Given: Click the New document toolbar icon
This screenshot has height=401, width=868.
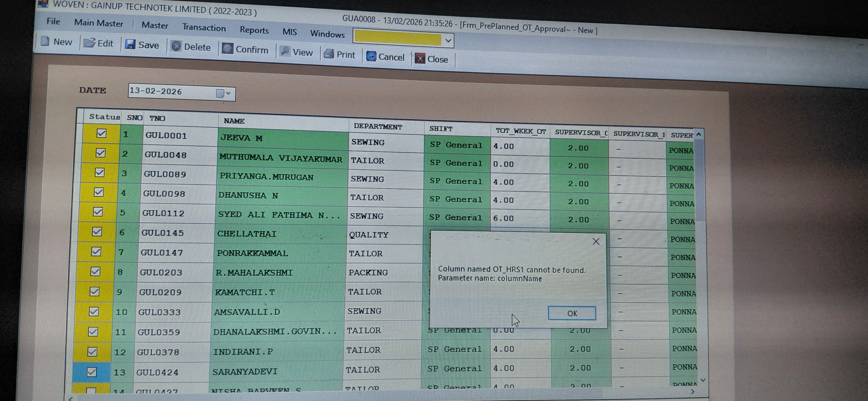Looking at the screenshot, I should [45, 41].
